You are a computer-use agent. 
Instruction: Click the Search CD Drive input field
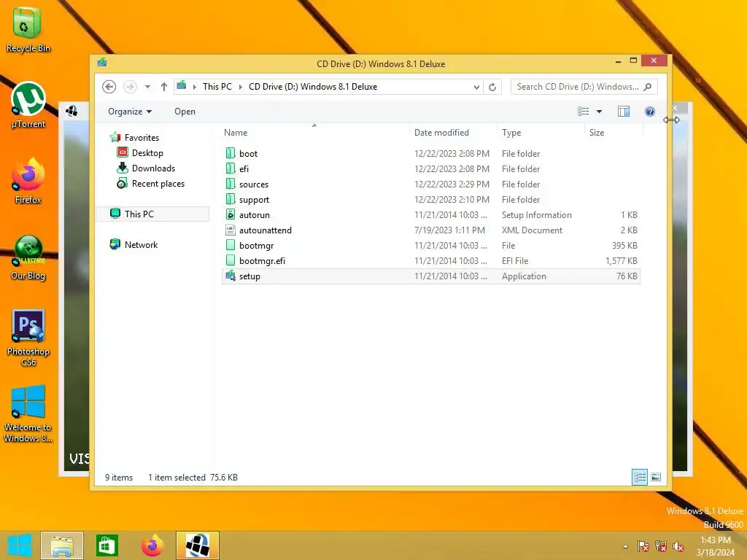tap(578, 87)
